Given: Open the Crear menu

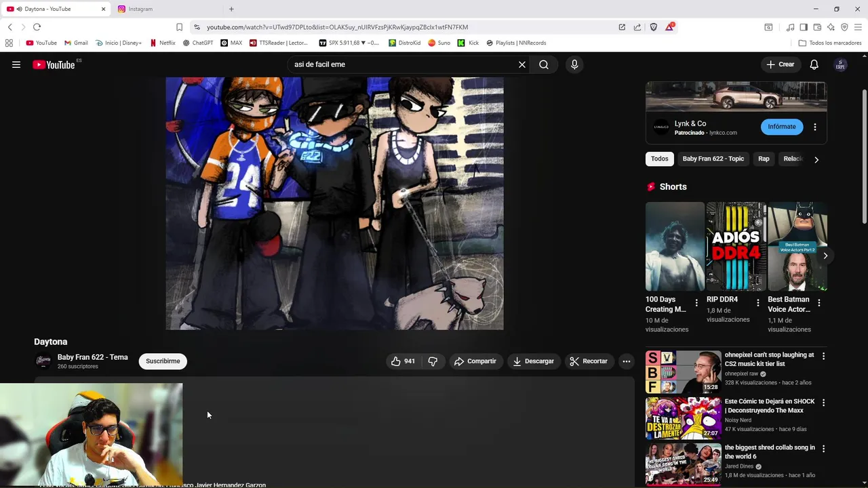Looking at the screenshot, I should tap(780, 64).
